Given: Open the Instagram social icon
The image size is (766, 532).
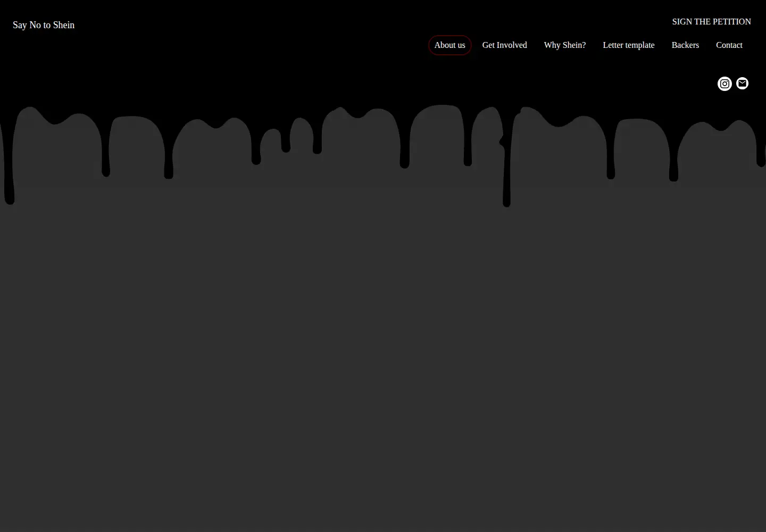Looking at the screenshot, I should coord(725,84).
